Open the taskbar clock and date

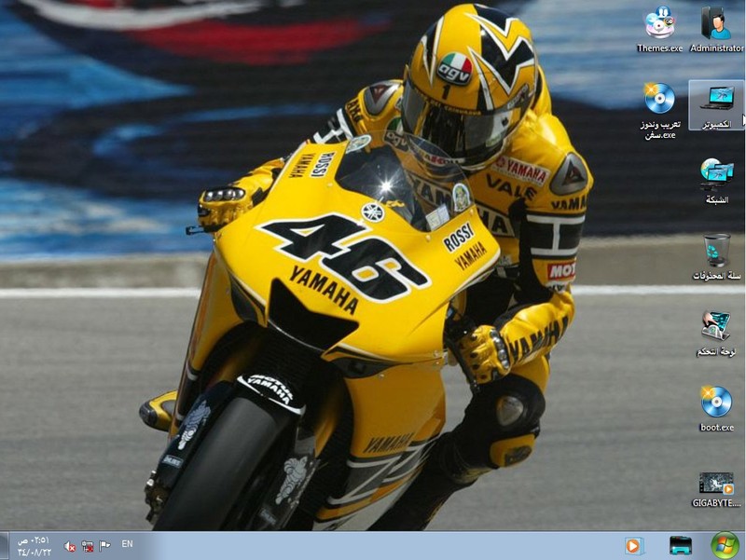pyautogui.click(x=34, y=546)
